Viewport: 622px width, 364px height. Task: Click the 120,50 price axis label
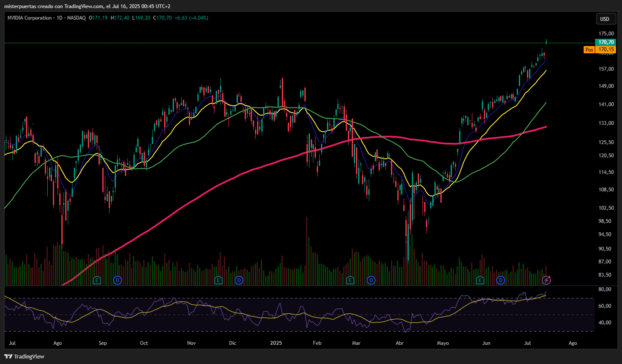(x=606, y=156)
